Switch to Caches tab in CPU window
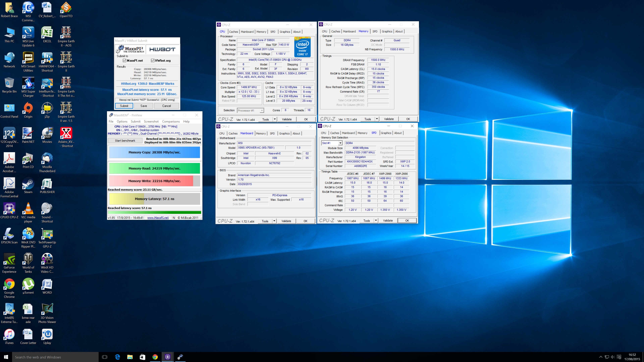 click(233, 32)
